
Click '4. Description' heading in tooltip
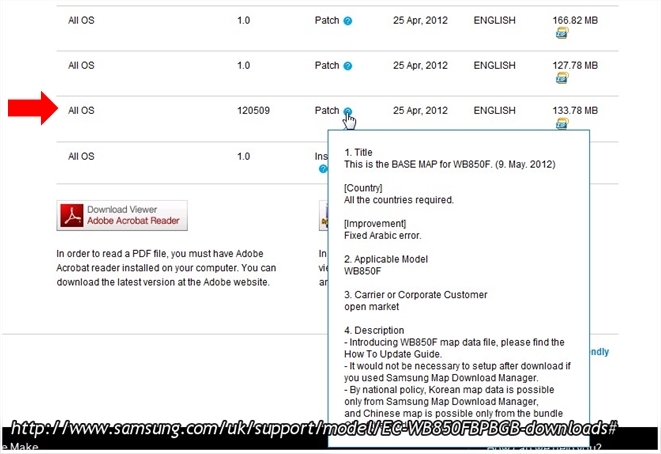374,330
